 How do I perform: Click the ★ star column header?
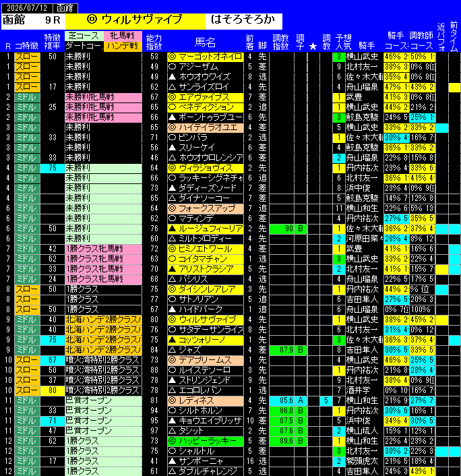coord(313,46)
